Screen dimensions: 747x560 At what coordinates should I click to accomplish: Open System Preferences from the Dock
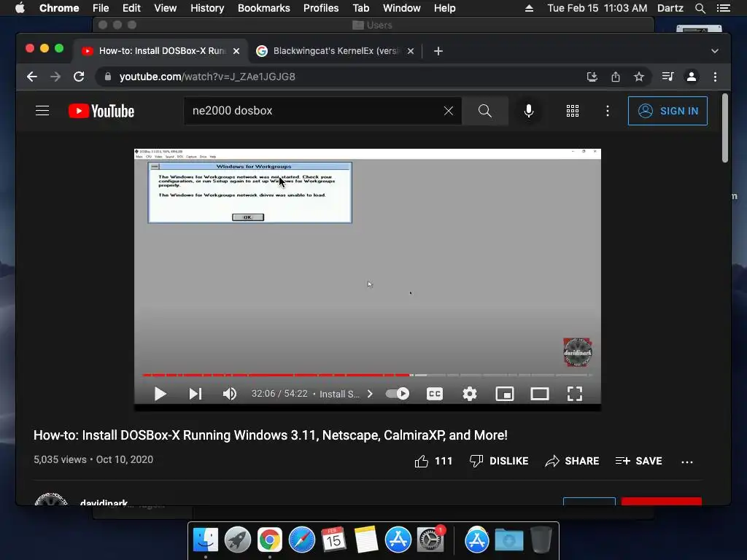tap(430, 540)
